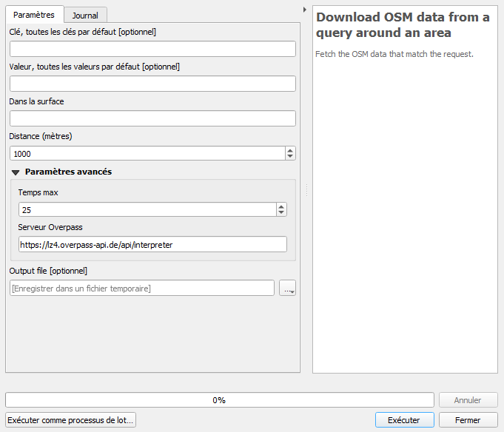Click the Temps max value field
The image size is (504, 432).
pos(147,209)
